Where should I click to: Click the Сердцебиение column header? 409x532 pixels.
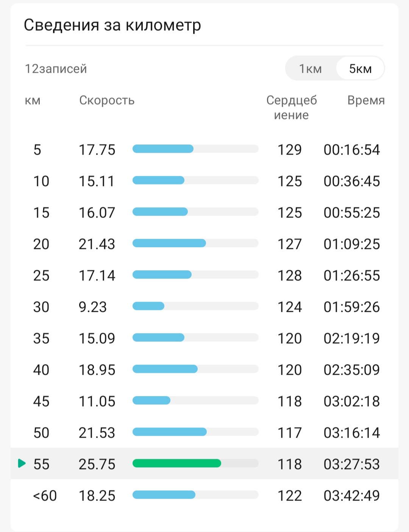click(x=291, y=108)
